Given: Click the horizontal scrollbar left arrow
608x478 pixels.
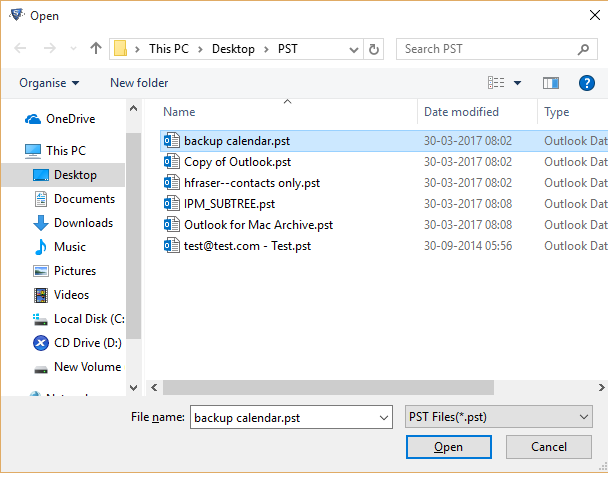Looking at the screenshot, I should (154, 387).
